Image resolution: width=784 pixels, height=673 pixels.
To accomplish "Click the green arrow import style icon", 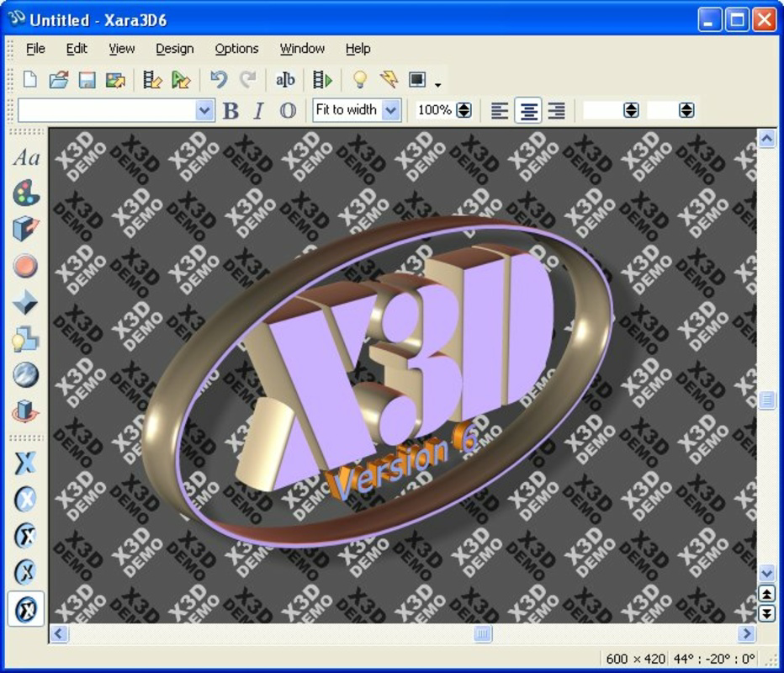I will [x=181, y=80].
